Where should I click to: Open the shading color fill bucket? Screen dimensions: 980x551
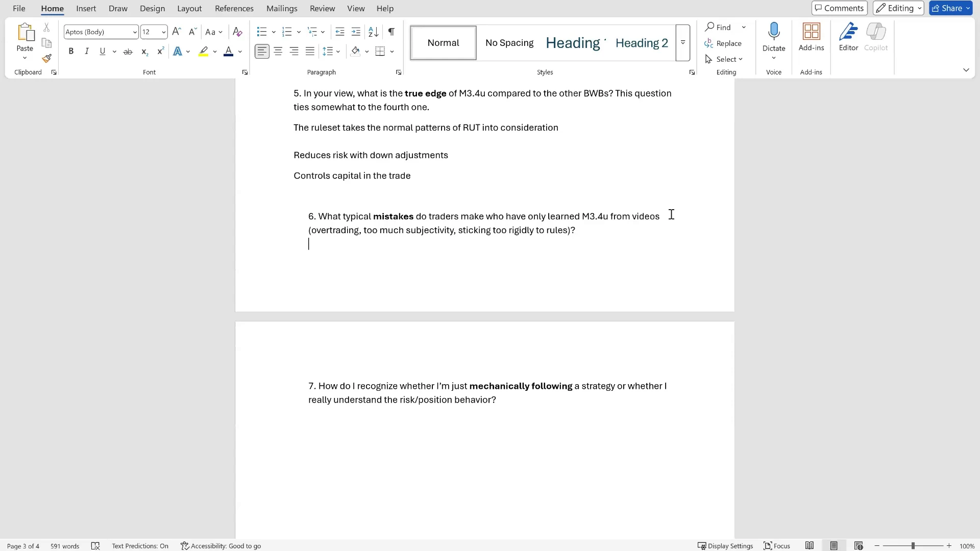coord(355,52)
